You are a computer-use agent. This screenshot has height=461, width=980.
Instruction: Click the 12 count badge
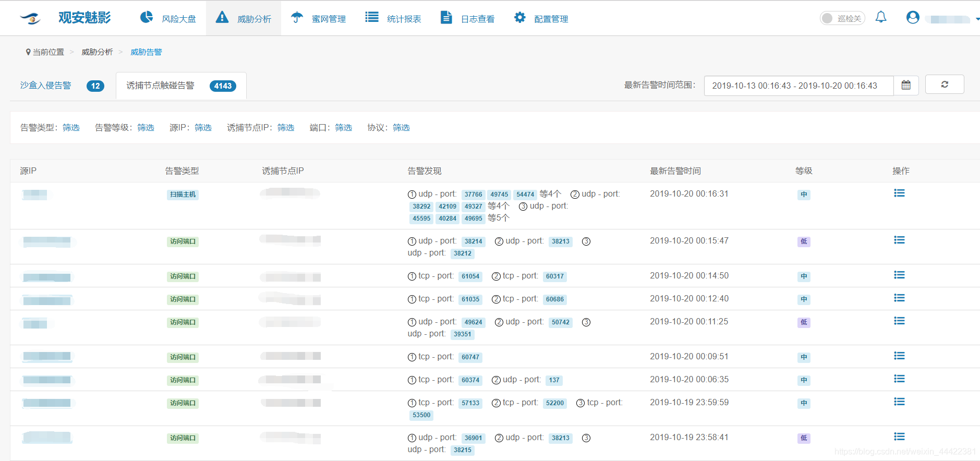[95, 86]
